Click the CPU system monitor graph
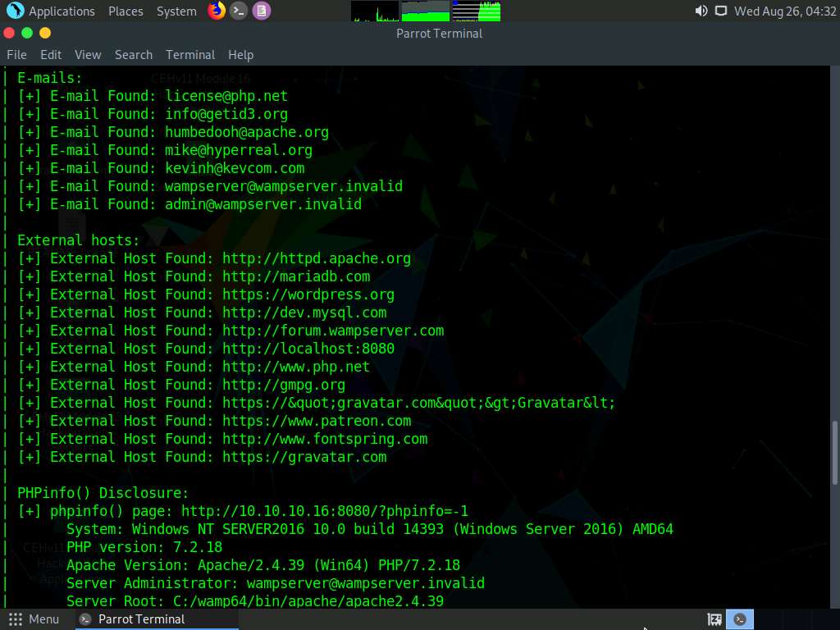 click(375, 11)
